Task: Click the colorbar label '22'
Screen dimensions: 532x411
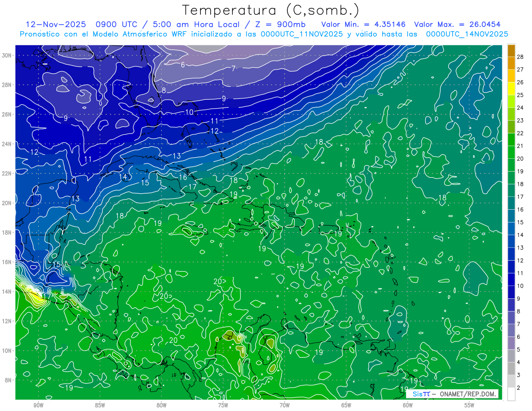Action: click(x=520, y=133)
